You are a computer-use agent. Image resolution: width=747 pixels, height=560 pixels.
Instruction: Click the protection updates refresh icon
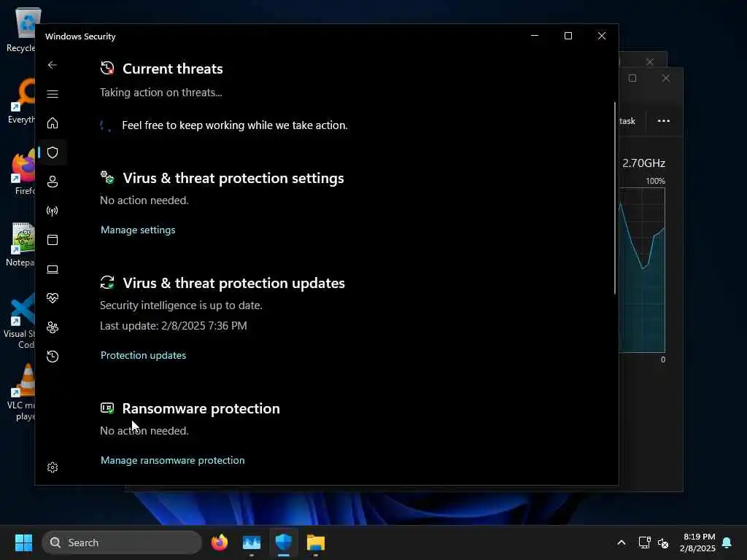pos(107,282)
